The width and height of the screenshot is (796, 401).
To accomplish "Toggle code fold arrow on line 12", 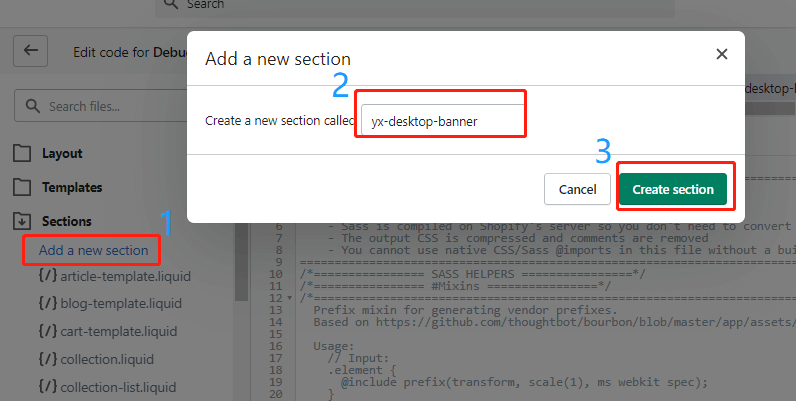I will click(x=290, y=298).
